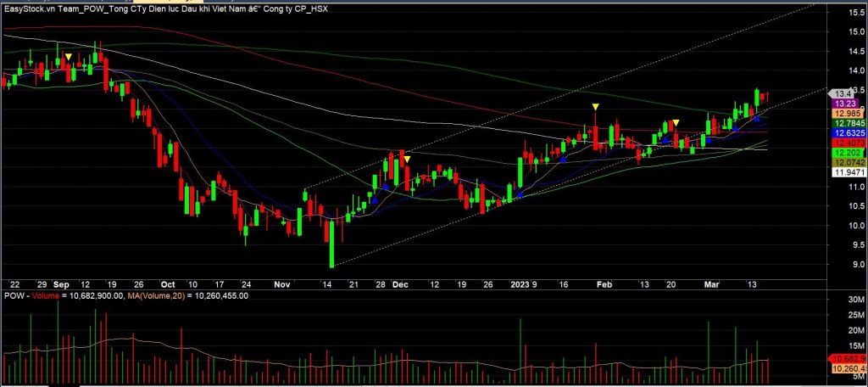
Task: Click the yellow marker near February 20
Action: [676, 122]
